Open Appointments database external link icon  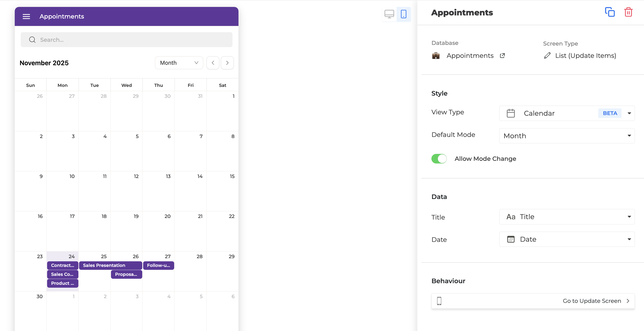click(x=502, y=55)
